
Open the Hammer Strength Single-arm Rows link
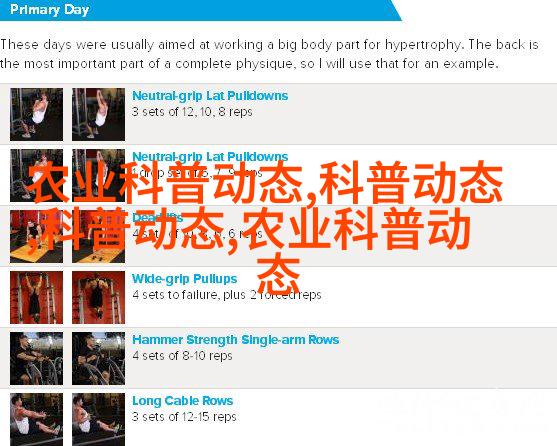236,340
